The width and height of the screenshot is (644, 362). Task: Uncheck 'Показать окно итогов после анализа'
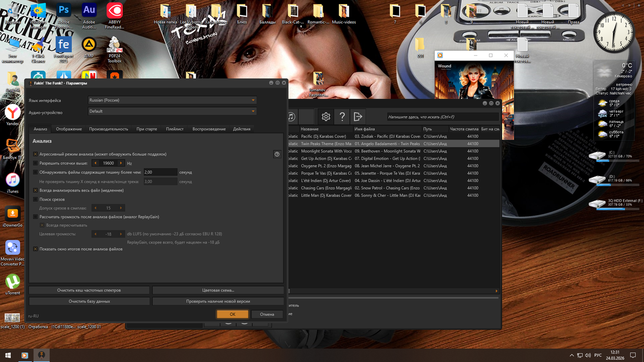click(35, 249)
